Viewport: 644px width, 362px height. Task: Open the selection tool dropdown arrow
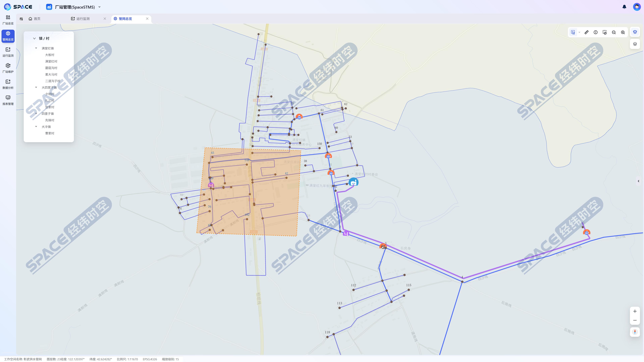point(579,32)
